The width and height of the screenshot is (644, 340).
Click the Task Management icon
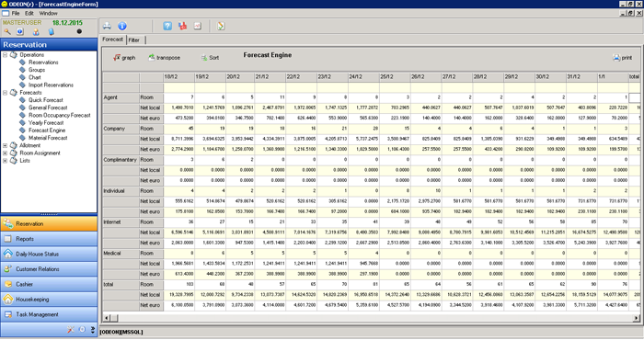(x=7, y=314)
